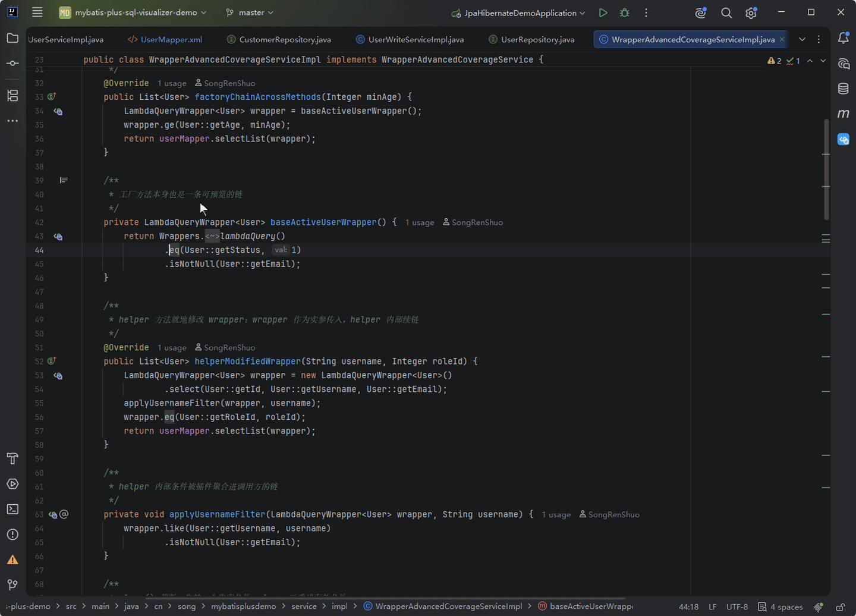Show the Notifications bell panel
This screenshot has width=856, height=616.
843,39
